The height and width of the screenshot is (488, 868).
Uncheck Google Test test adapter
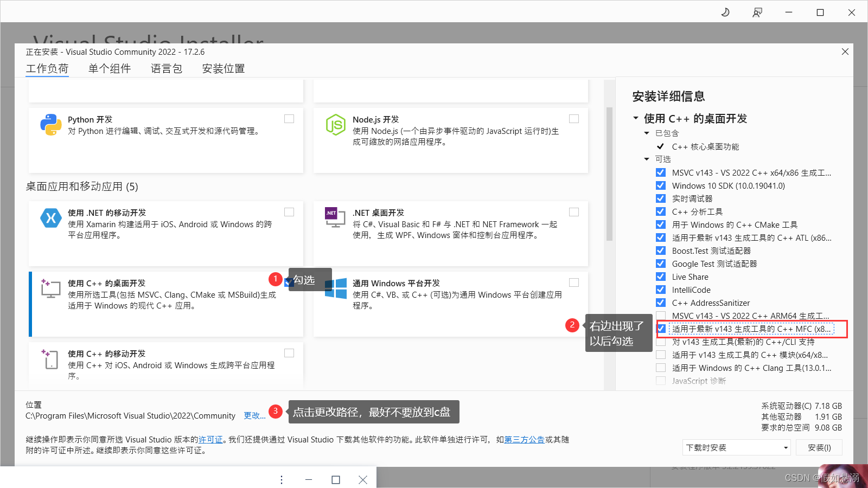point(661,264)
